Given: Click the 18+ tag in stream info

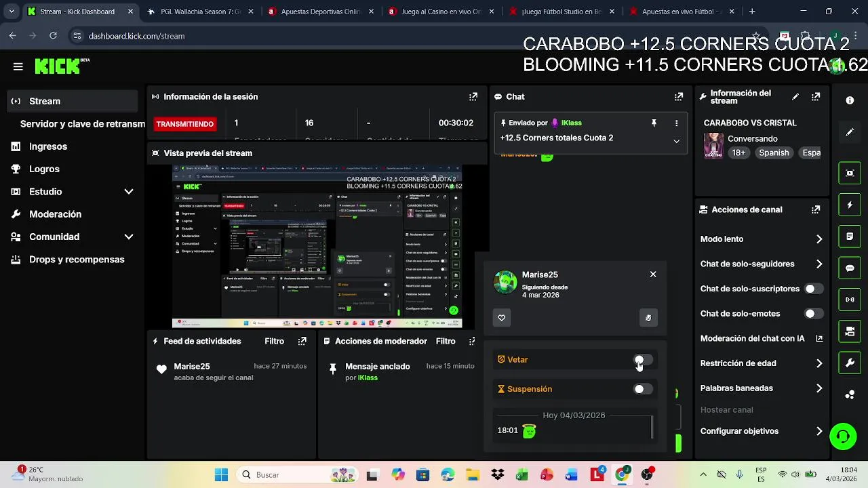Looking at the screenshot, I should point(738,153).
